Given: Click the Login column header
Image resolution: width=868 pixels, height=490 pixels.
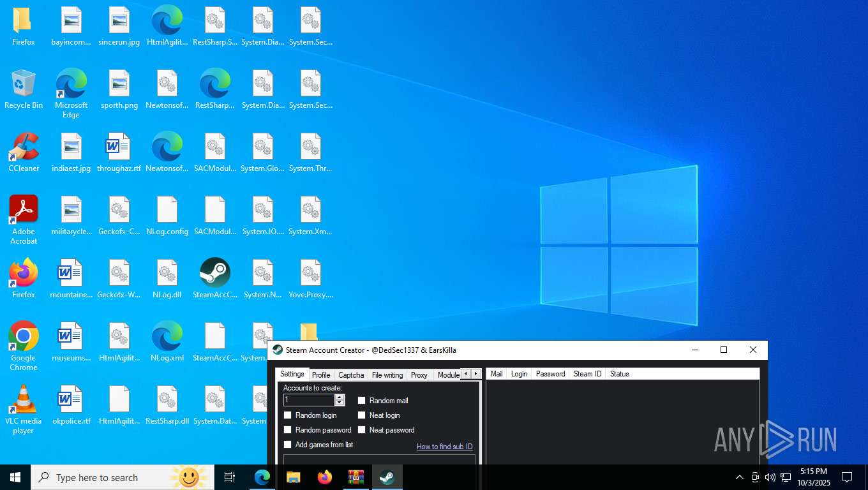Looking at the screenshot, I should (520, 374).
